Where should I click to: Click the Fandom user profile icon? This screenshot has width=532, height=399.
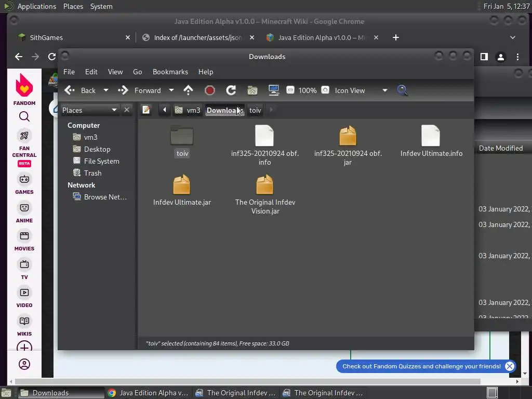point(24,364)
